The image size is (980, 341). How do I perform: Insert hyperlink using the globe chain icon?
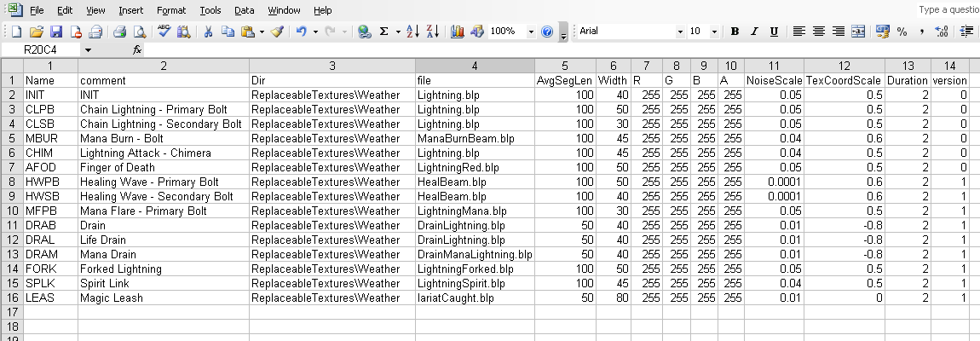click(365, 32)
